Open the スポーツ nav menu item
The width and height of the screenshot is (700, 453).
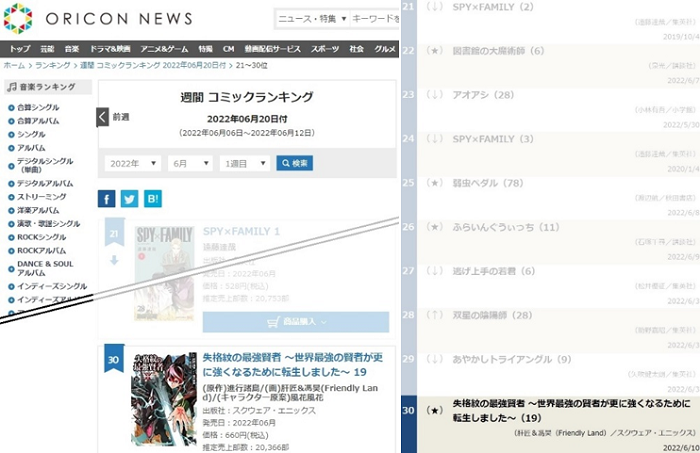click(325, 49)
